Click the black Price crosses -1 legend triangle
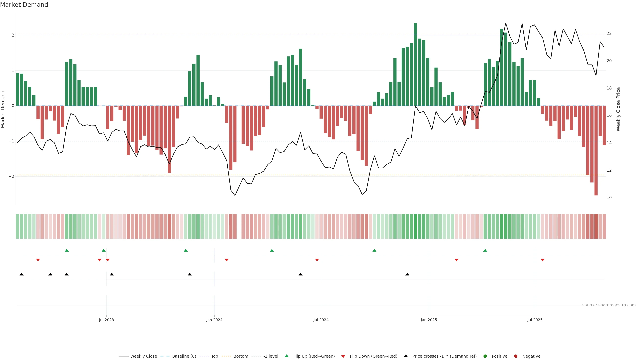 coord(406,356)
